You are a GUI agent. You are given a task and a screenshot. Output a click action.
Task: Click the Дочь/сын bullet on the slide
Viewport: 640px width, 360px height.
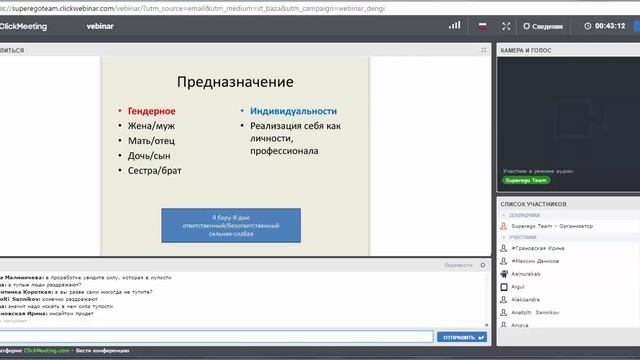coord(149,156)
